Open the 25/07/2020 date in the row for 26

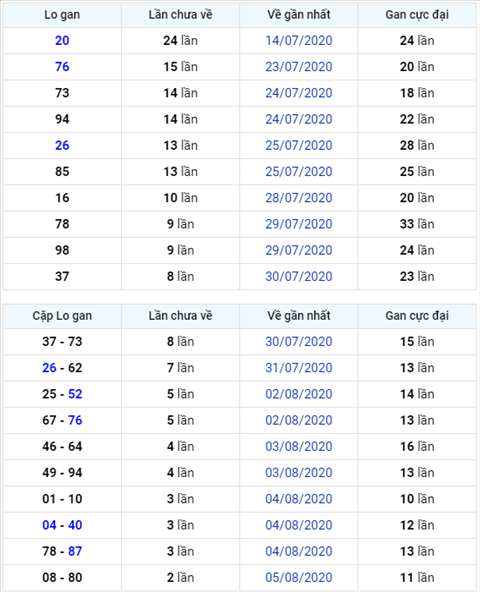click(298, 145)
